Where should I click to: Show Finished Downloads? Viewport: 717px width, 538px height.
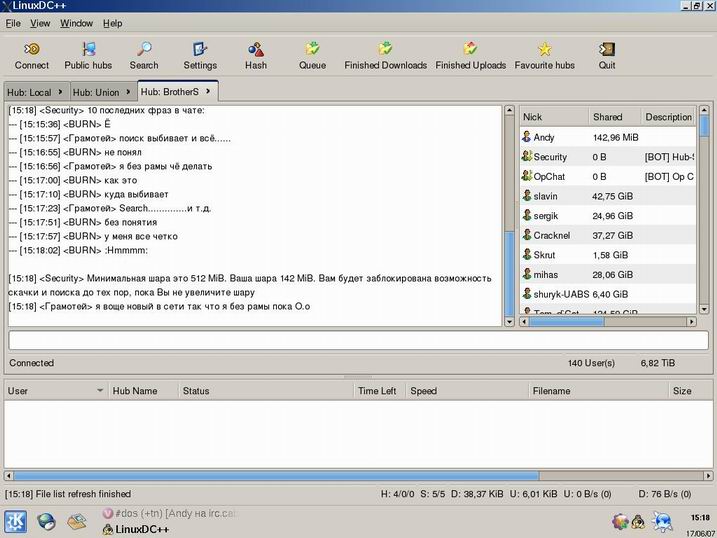pos(385,49)
